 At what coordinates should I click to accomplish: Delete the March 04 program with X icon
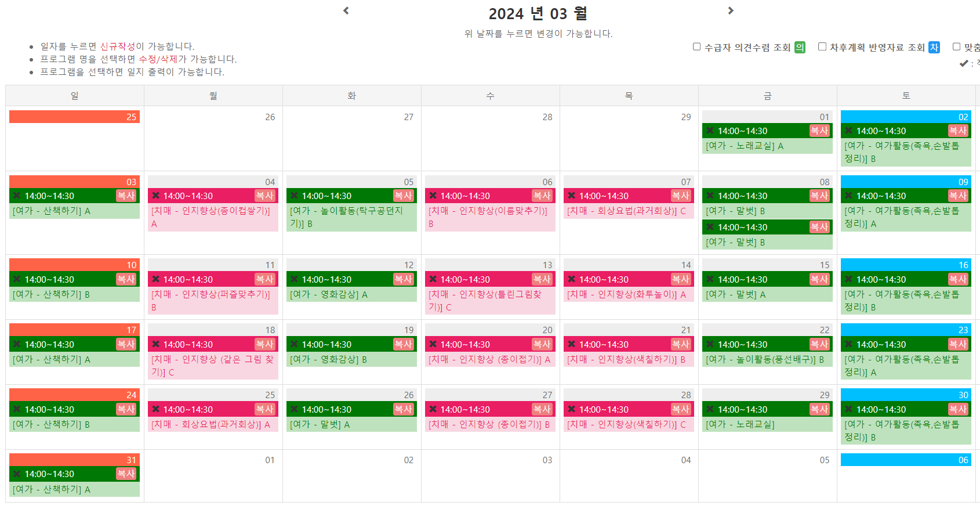tap(155, 196)
